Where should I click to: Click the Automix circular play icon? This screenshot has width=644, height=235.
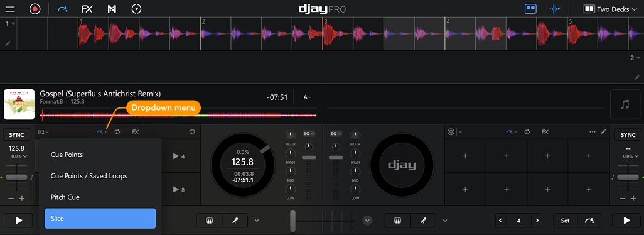(x=136, y=9)
